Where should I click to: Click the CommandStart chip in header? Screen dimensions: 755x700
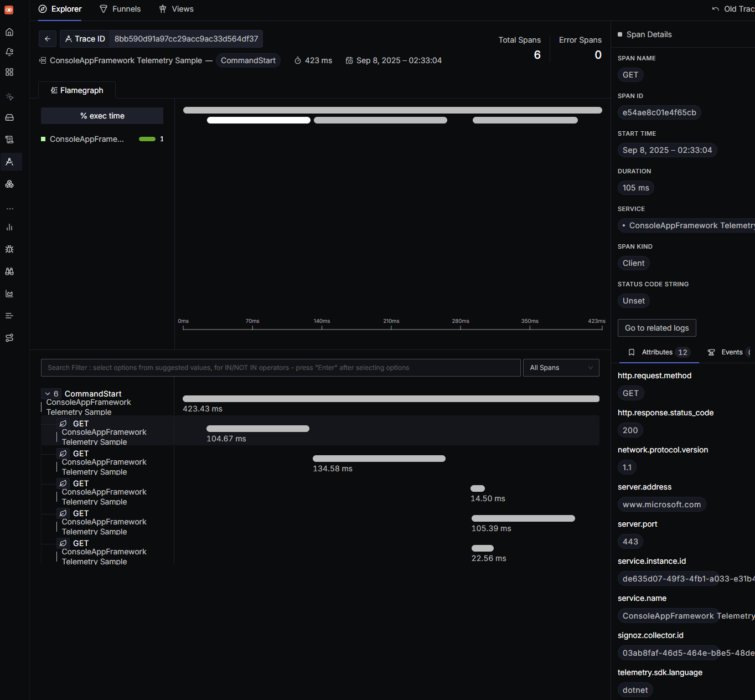tap(248, 60)
